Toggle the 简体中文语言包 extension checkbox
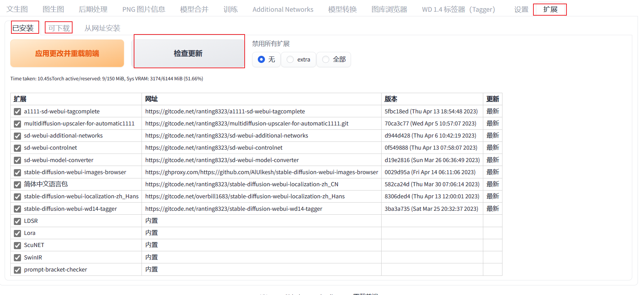 pos(17,184)
